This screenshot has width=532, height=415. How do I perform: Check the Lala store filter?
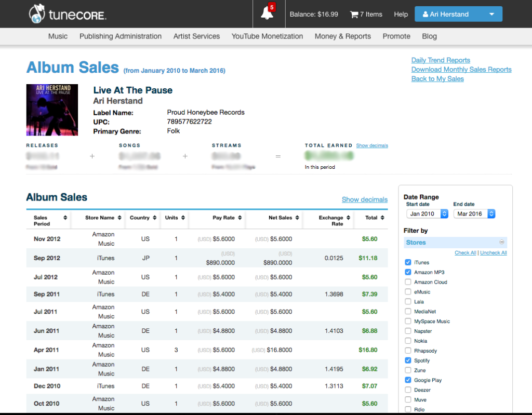408,302
